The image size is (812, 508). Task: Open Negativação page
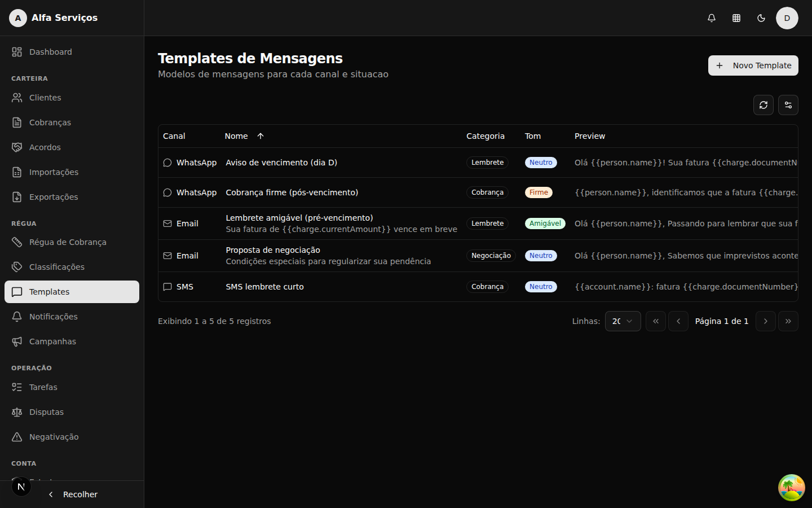point(72,437)
